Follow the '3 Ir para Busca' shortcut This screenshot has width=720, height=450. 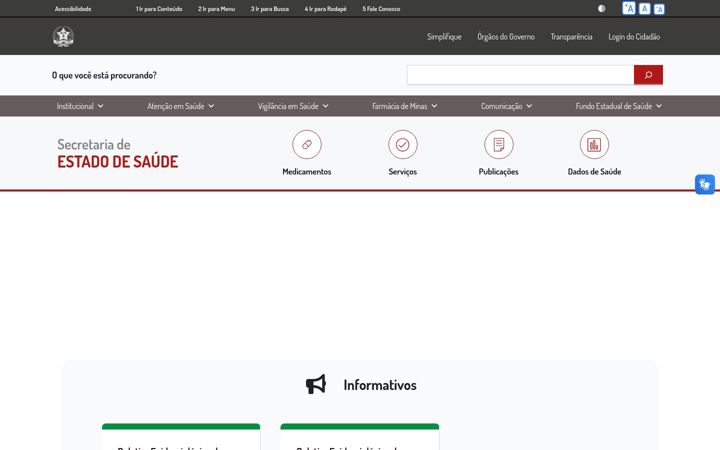click(x=270, y=9)
